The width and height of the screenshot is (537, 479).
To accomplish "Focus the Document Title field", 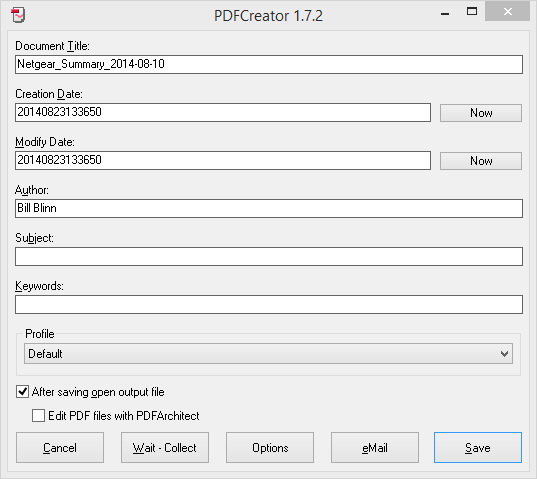I will [x=269, y=64].
